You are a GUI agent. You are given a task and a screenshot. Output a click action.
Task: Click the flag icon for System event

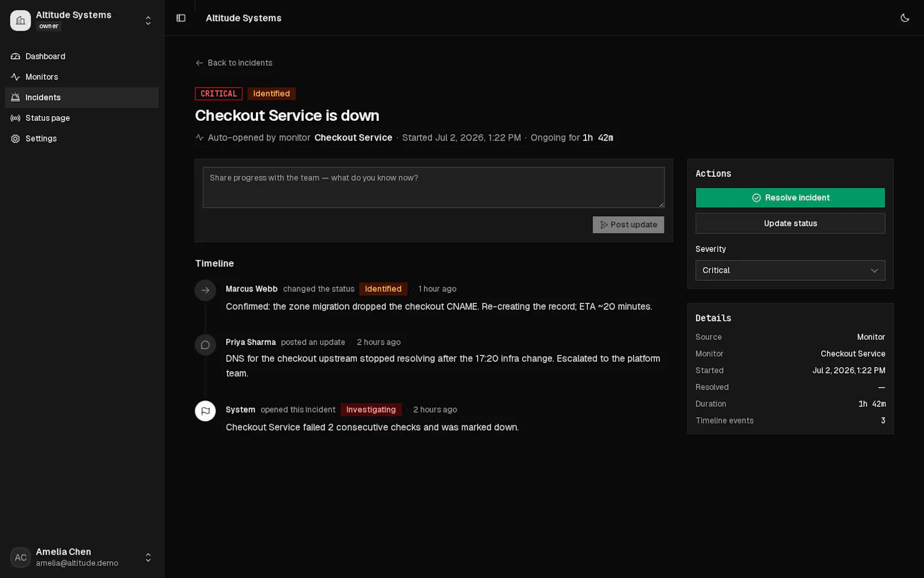[x=205, y=411]
